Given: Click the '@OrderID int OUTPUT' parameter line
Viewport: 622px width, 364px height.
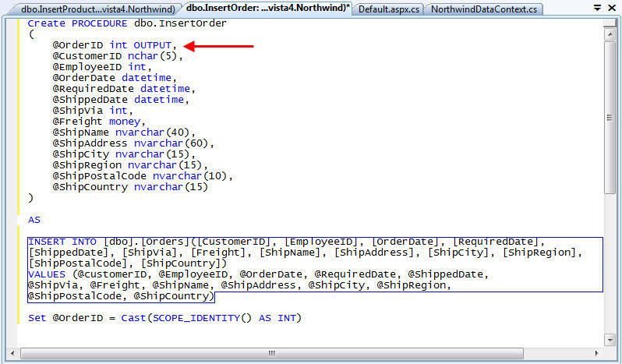Looking at the screenshot, I should coord(115,45).
